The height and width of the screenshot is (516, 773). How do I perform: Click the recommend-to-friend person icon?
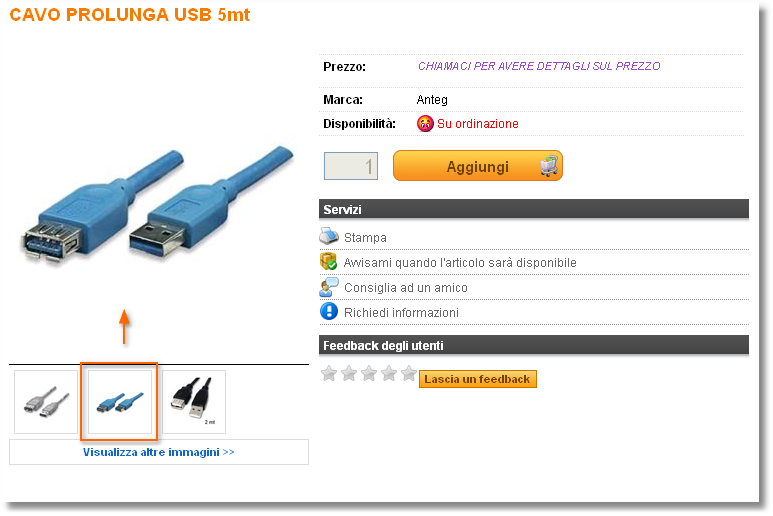[x=329, y=287]
